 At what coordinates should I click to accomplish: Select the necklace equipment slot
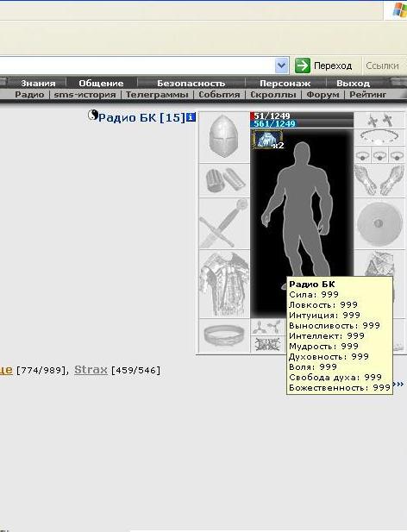[x=379, y=137]
